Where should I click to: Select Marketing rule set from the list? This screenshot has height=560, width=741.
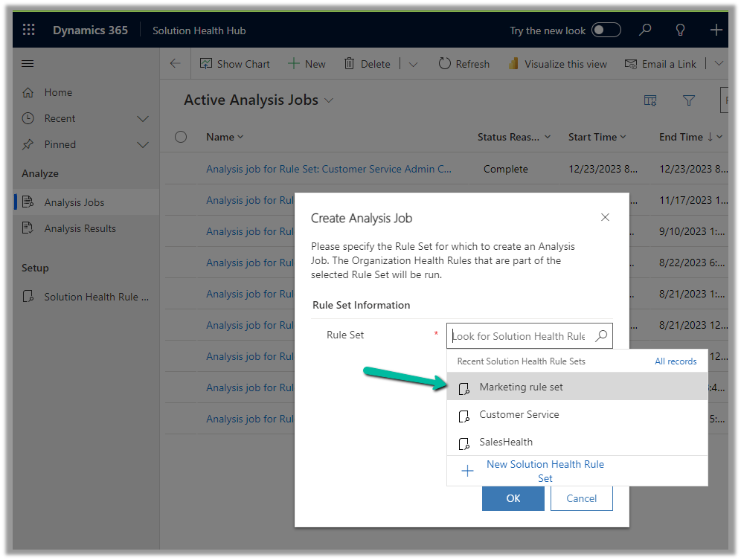521,387
